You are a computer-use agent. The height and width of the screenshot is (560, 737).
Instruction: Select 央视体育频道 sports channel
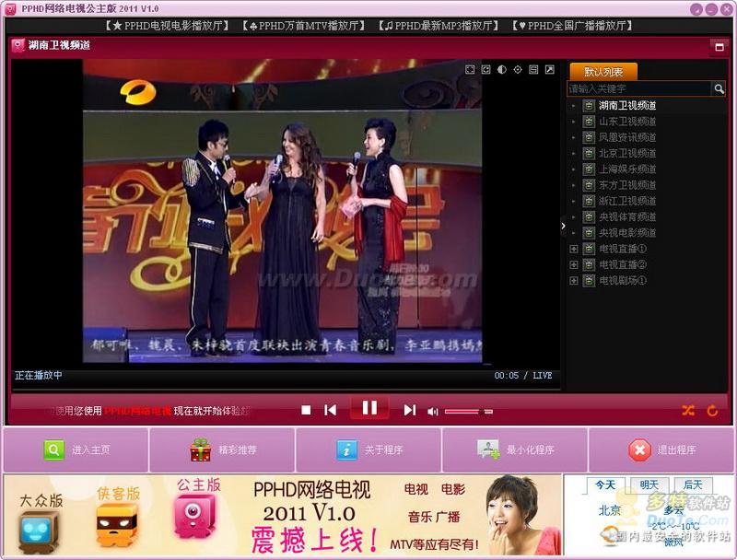click(x=628, y=217)
